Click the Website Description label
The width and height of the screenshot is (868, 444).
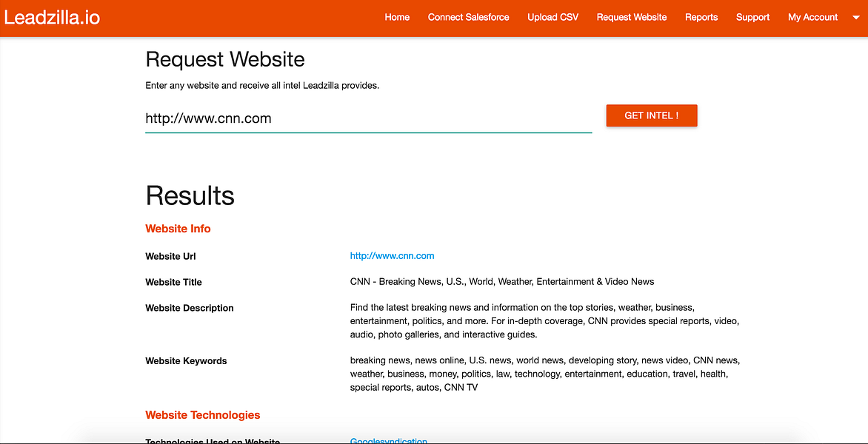[x=189, y=307]
